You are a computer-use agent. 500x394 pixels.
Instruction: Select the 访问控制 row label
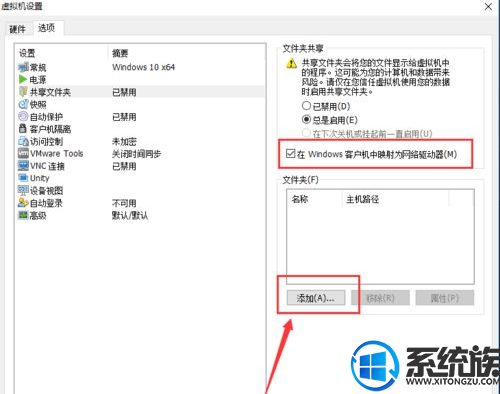(46, 141)
